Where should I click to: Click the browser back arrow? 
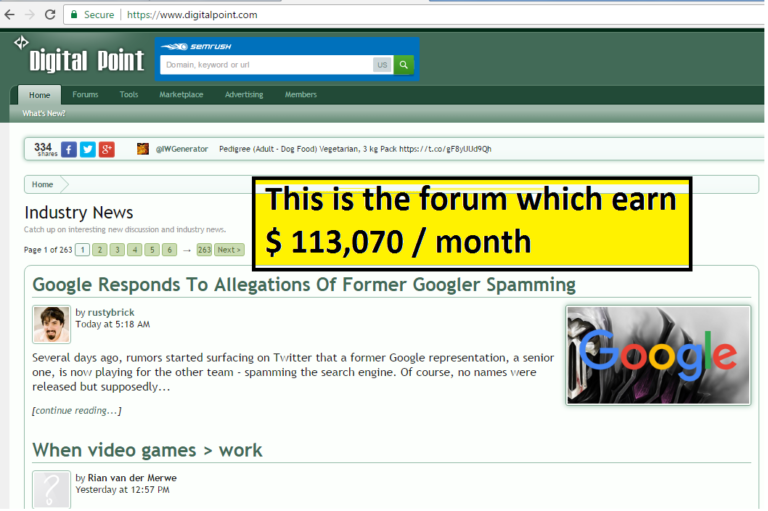9,15
